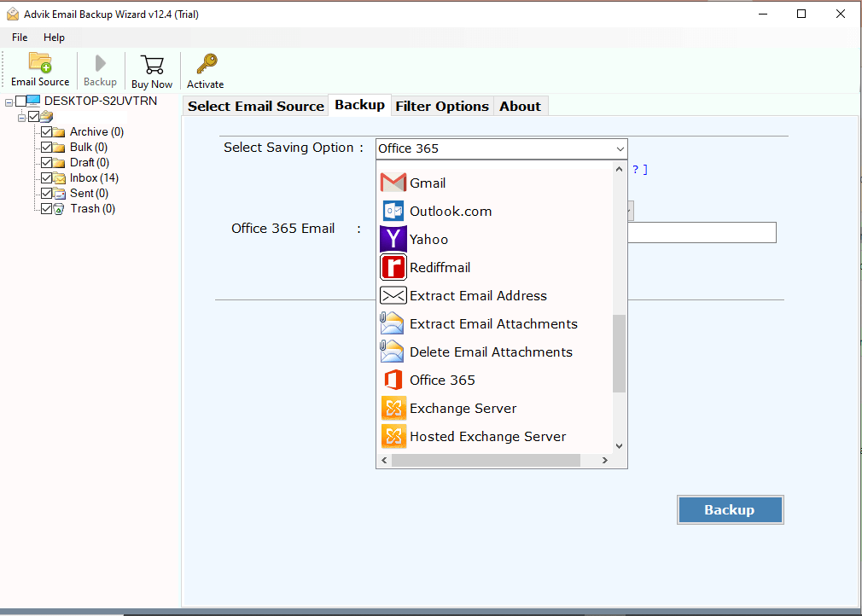Select Inbox (14) tree label

[94, 178]
